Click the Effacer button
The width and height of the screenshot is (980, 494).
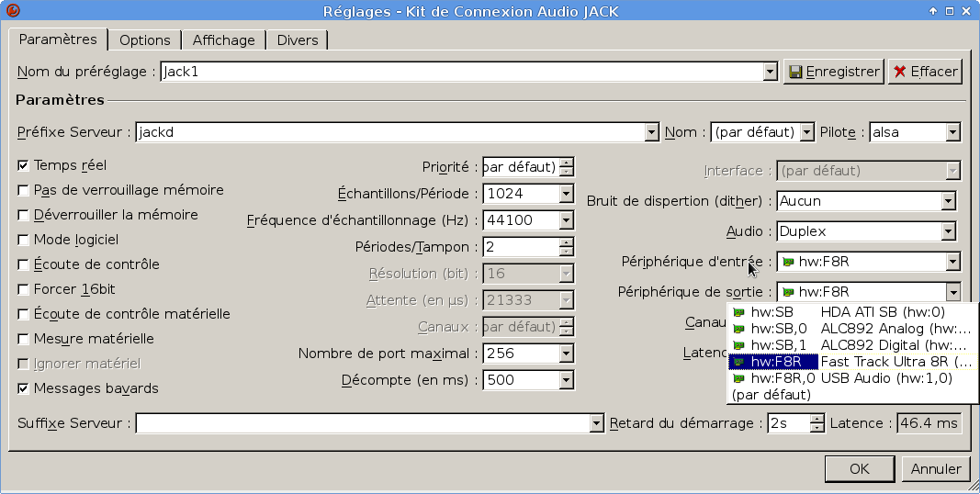click(x=926, y=72)
